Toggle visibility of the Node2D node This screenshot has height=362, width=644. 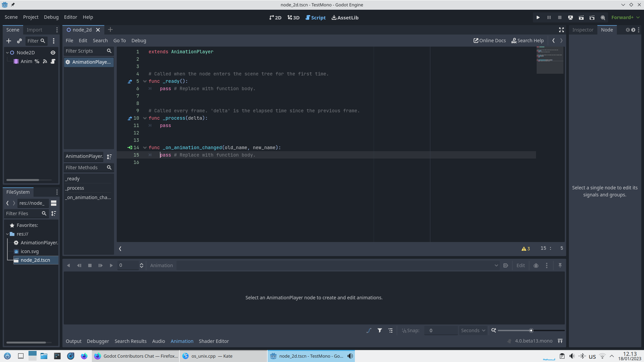coord(53,53)
